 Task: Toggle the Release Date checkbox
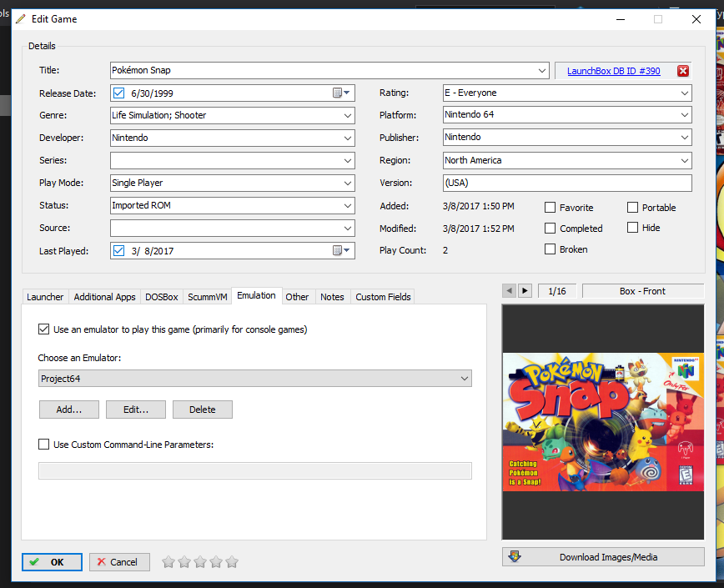(118, 93)
